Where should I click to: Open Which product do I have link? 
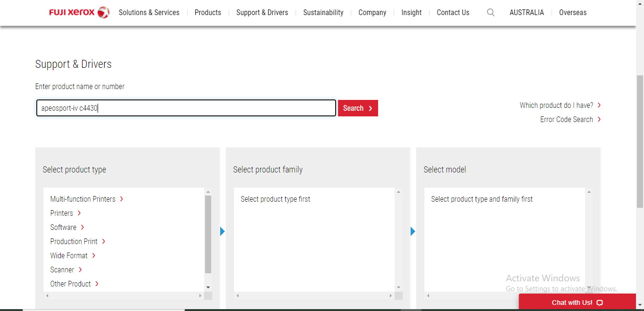tap(556, 106)
